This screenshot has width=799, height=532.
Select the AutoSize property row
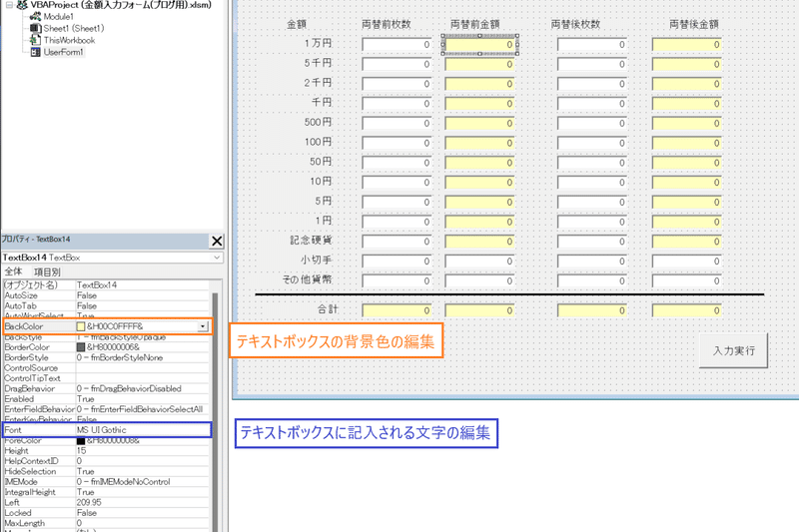(x=107, y=295)
